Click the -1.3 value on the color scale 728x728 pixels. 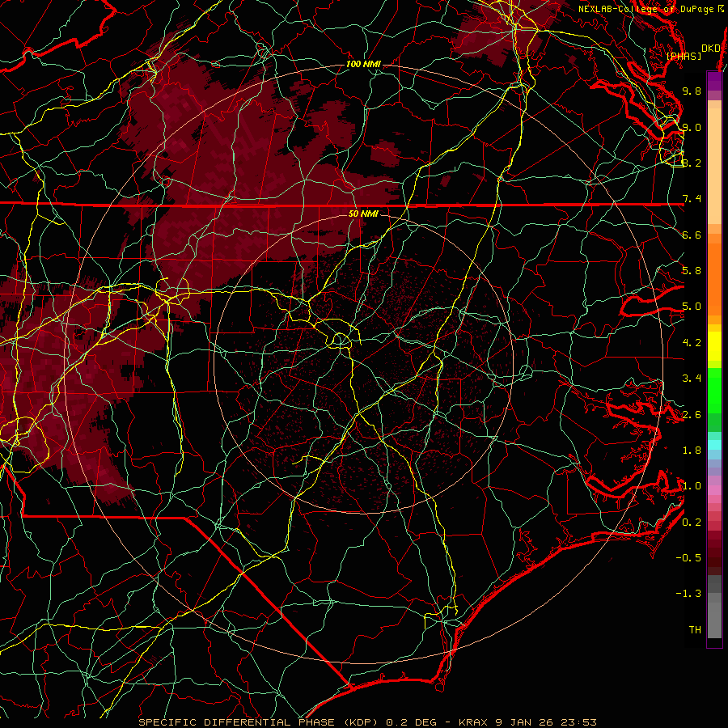click(x=688, y=594)
